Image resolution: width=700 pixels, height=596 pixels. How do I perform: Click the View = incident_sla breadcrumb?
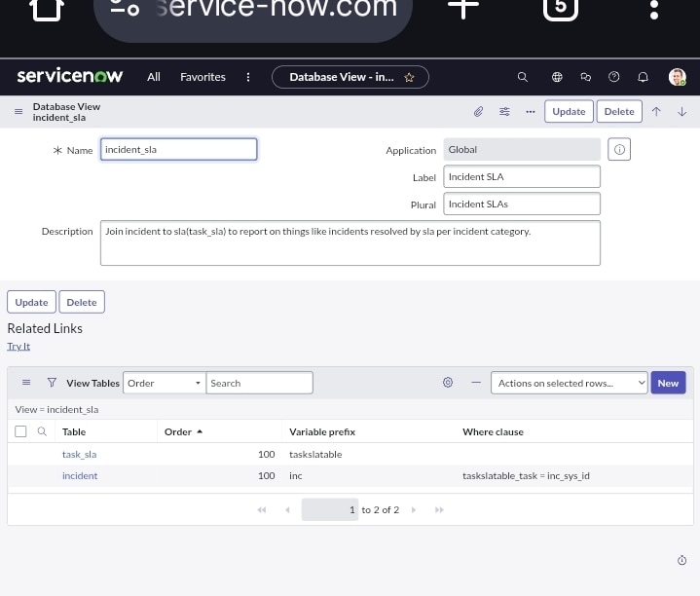56,409
